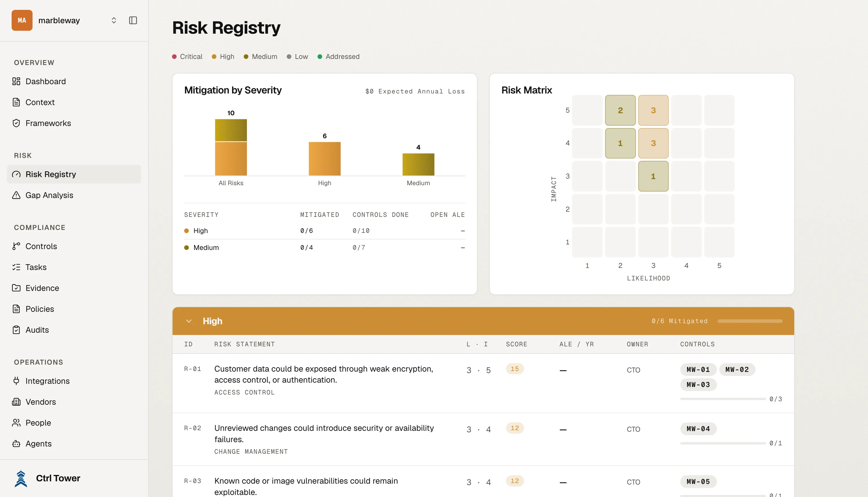This screenshot has height=497, width=868.
Task: Toggle the sidebar panel icon
Action: 133,20
